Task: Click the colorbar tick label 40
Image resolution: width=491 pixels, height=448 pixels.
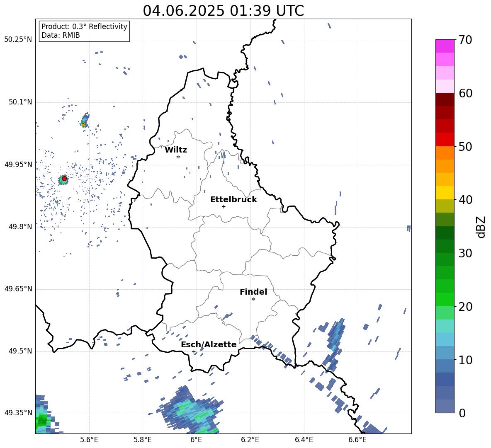Action: [x=465, y=200]
